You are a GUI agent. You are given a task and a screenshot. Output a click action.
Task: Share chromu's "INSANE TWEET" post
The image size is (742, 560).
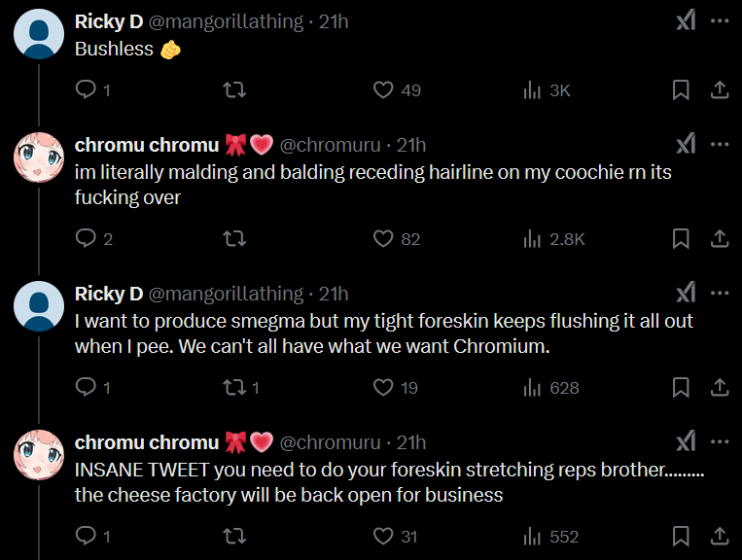(x=720, y=537)
